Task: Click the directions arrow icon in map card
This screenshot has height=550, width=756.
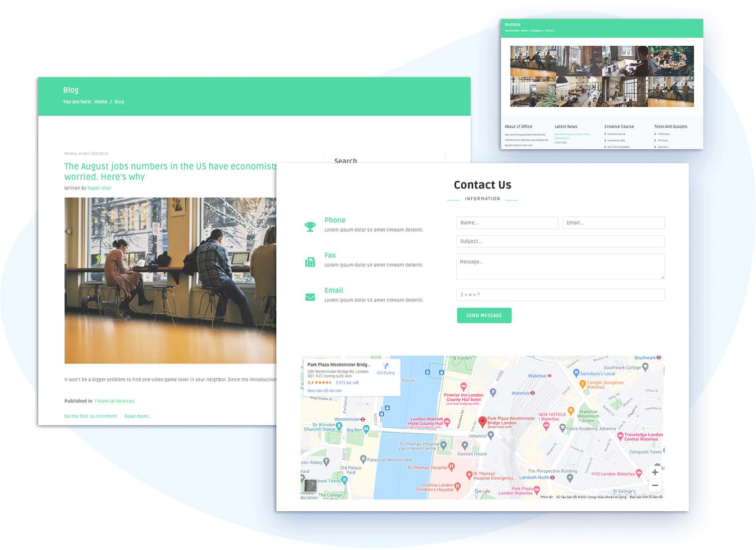Action: pyautogui.click(x=386, y=366)
